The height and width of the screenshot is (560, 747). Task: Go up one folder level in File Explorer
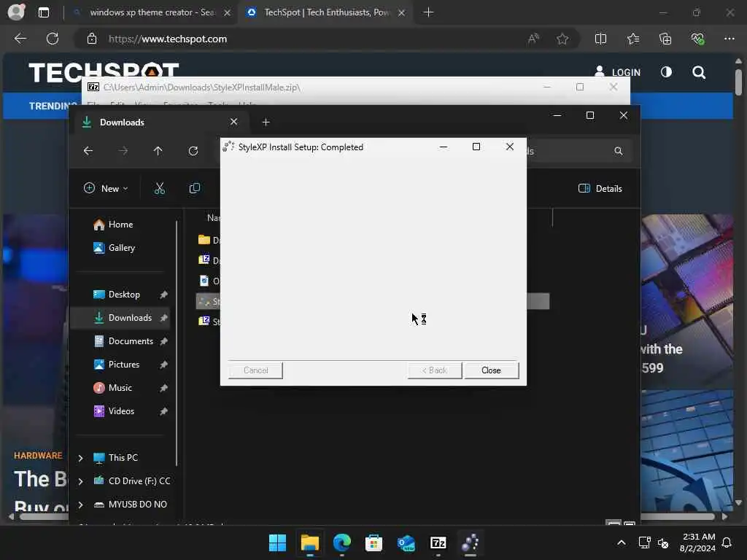coord(158,151)
